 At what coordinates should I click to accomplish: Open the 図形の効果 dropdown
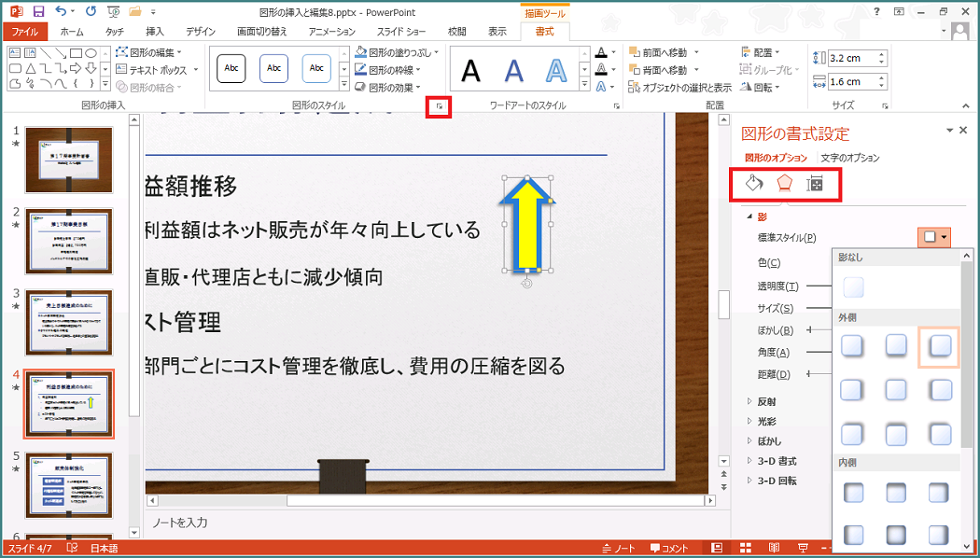(387, 87)
